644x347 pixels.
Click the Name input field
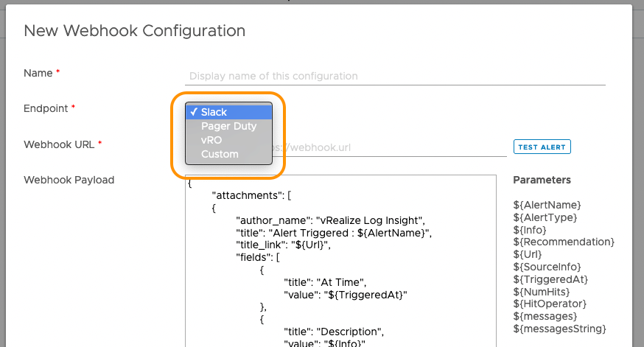coord(395,76)
